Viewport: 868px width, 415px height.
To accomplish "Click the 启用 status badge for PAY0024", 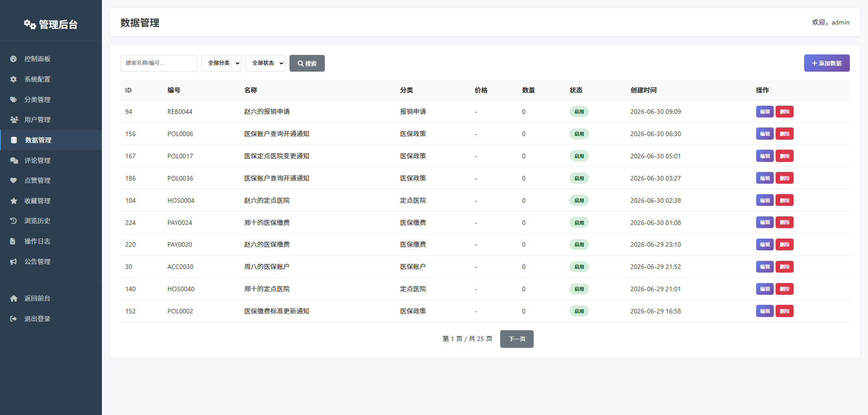I will click(x=579, y=223).
